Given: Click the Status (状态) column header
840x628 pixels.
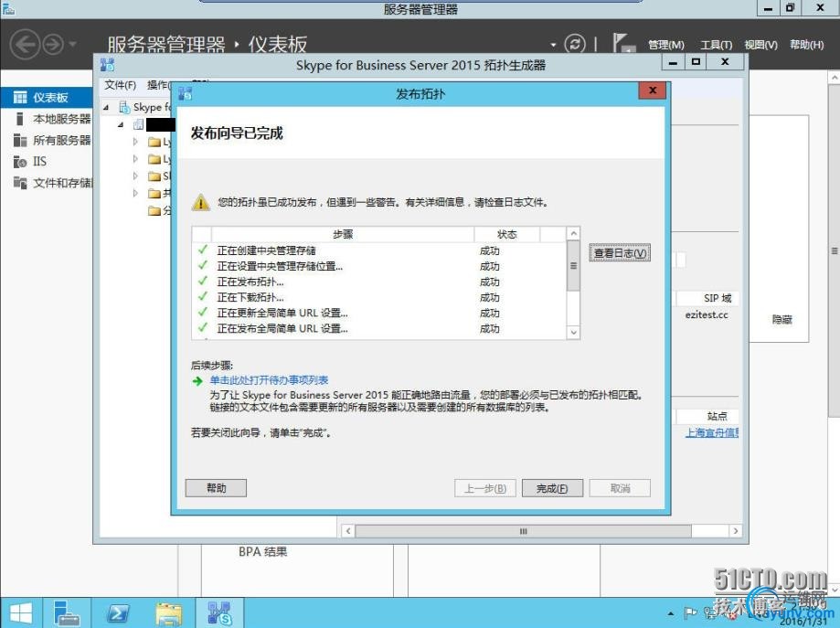Looking at the screenshot, I should coord(506,234).
